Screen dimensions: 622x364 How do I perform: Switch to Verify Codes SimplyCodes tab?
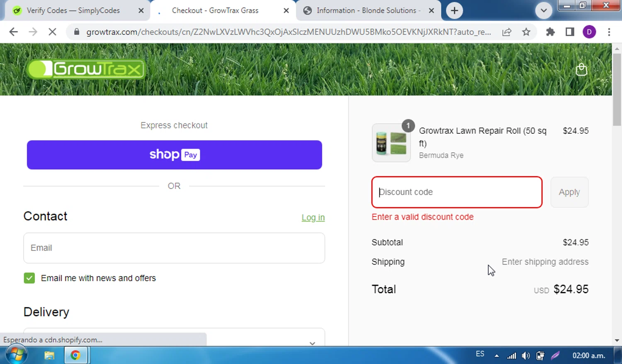coord(73,10)
